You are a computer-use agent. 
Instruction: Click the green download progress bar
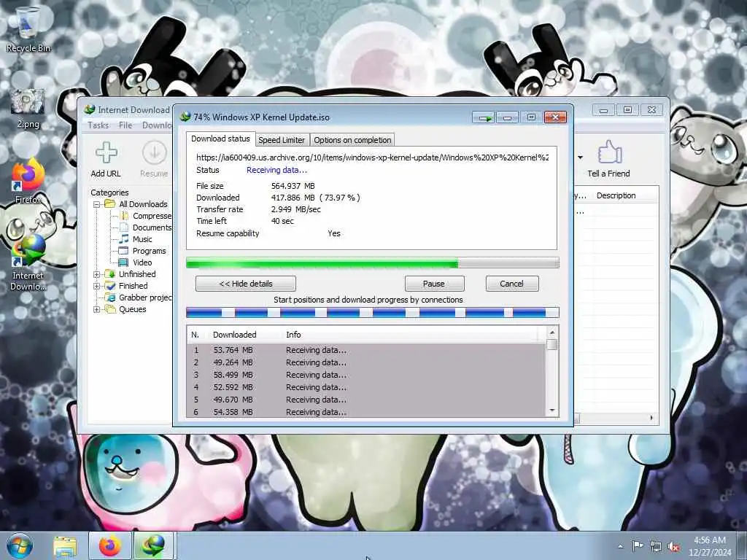click(x=373, y=262)
